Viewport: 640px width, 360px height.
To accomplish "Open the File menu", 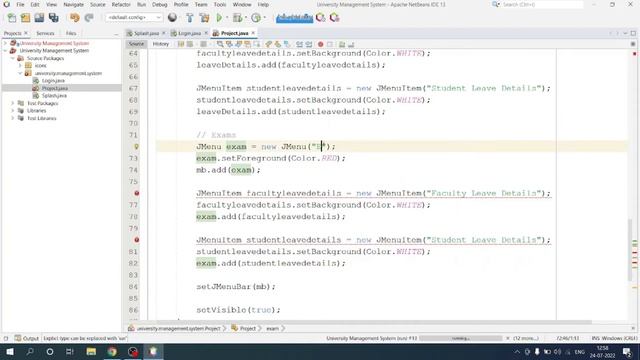I will [x=20, y=4].
